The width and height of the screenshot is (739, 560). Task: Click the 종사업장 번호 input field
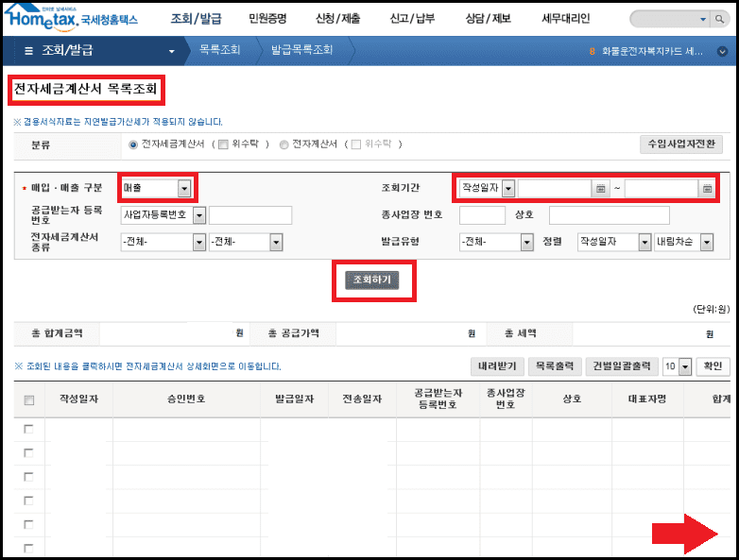click(x=482, y=215)
